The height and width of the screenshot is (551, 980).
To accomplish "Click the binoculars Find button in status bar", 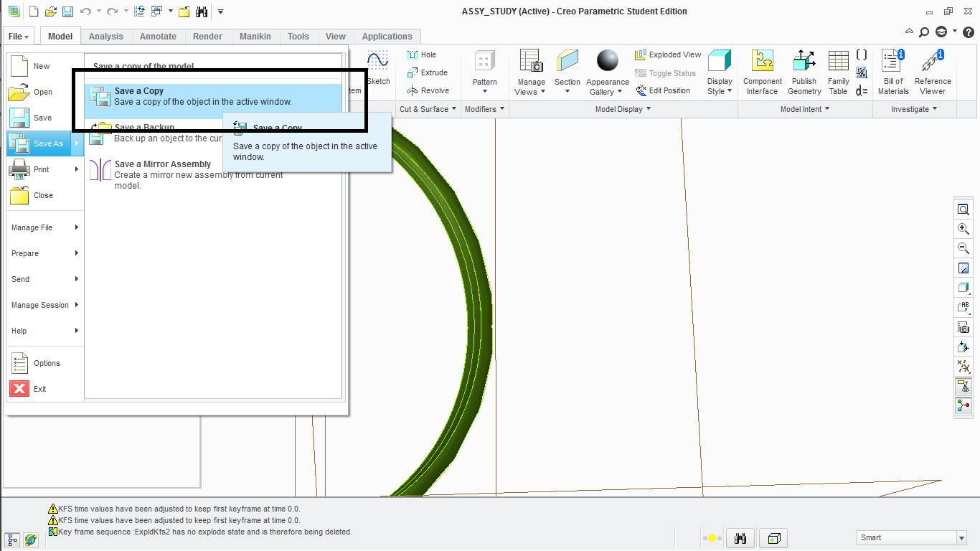I will [741, 538].
